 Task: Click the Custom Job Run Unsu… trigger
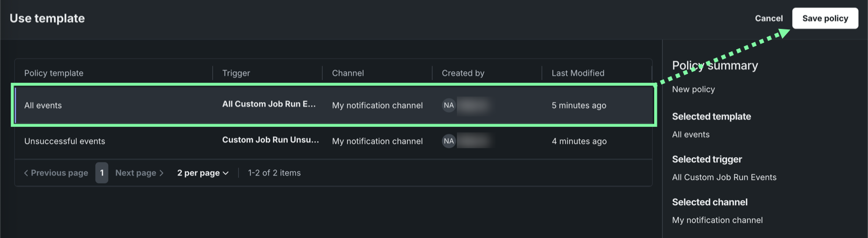pos(271,140)
